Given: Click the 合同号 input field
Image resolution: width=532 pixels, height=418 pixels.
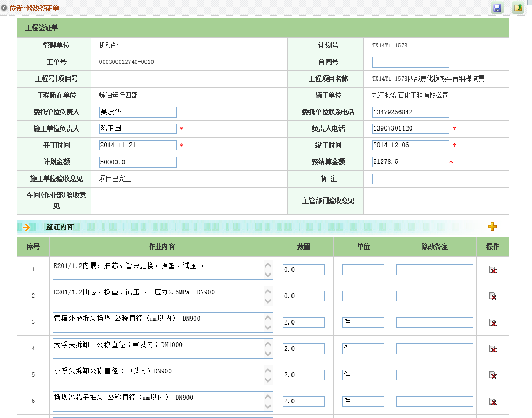Looking at the screenshot, I should click(x=411, y=62).
